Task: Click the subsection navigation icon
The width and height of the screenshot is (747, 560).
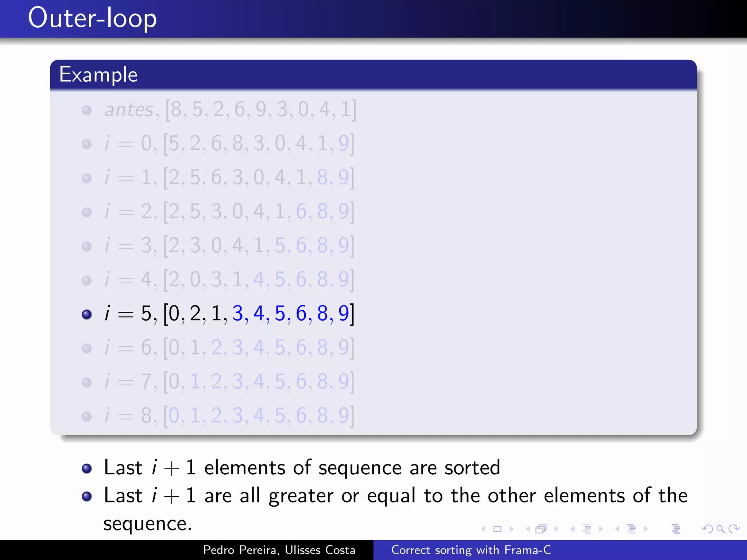Action: click(x=587, y=529)
